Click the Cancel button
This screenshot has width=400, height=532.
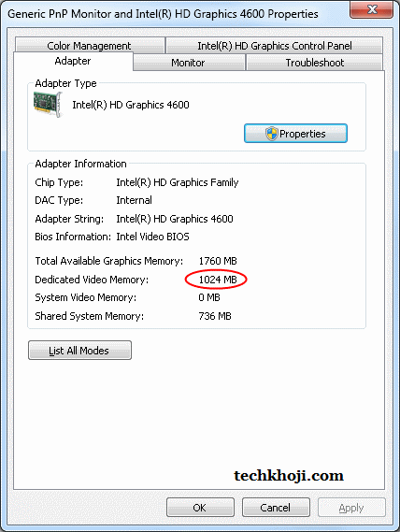pos(276,508)
